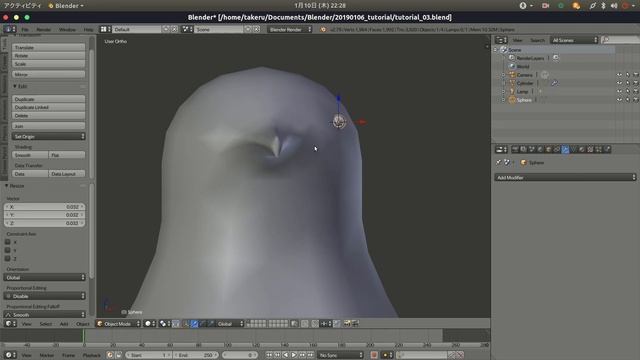Open the World properties tab
This screenshot has height=360, width=640.
tap(540, 149)
